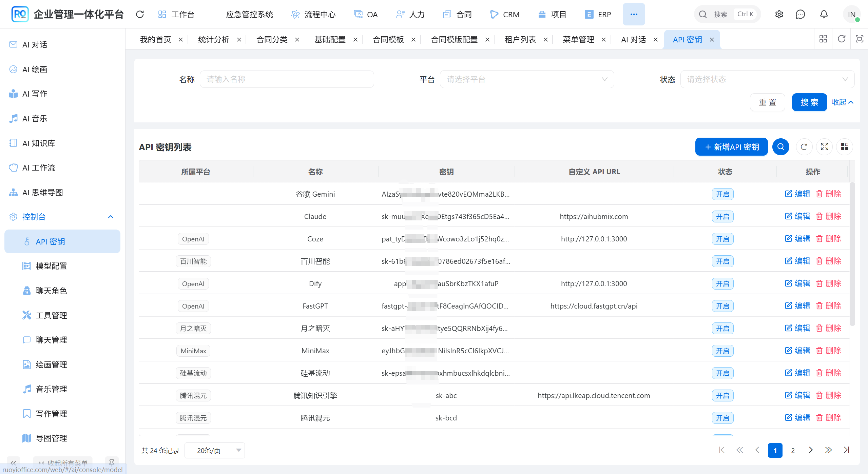Jump forward pages with double arrow

[828, 450]
